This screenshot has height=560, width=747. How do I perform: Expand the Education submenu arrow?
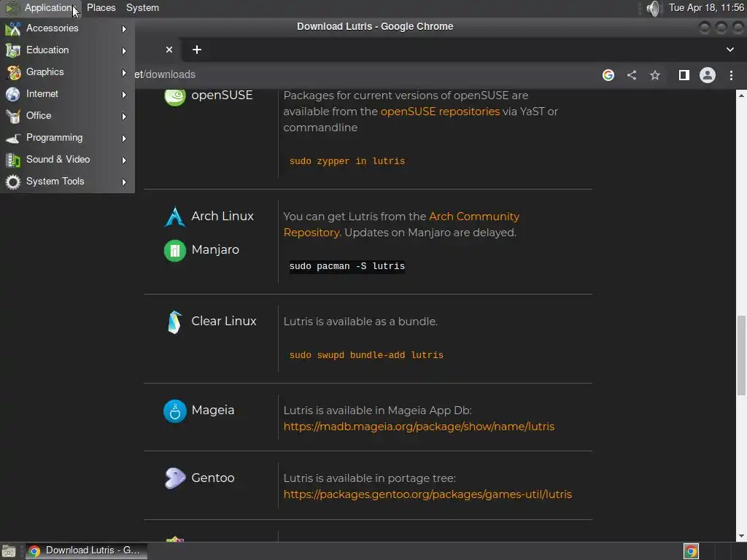pyautogui.click(x=124, y=51)
